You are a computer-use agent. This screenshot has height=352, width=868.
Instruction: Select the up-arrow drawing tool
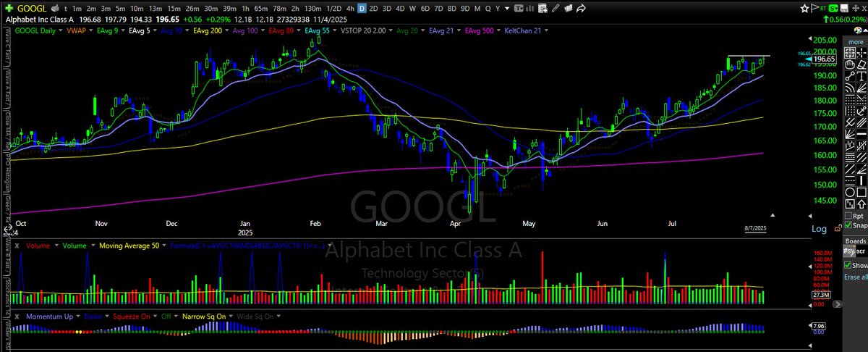click(861, 204)
